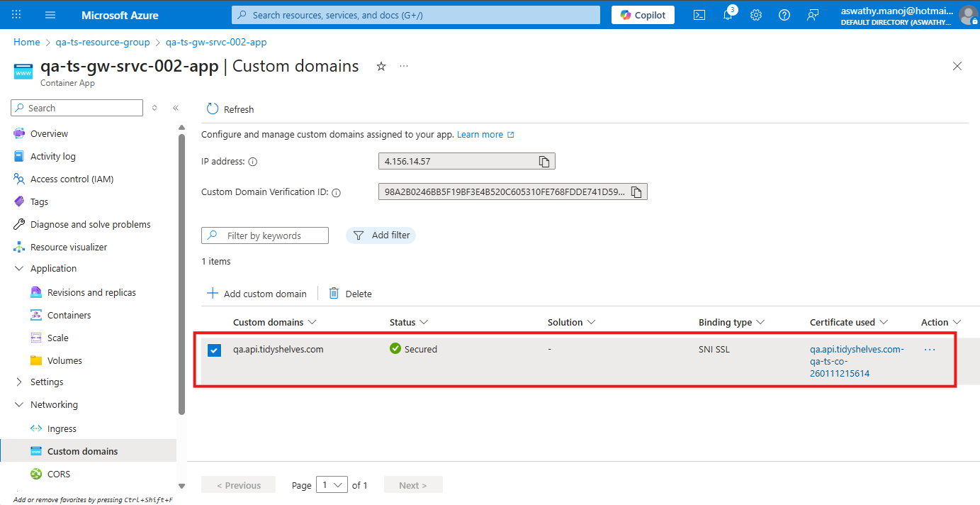Uncheck the qa.api.tidyshelves.com row checkbox
The height and width of the screenshot is (505, 980).
click(214, 350)
